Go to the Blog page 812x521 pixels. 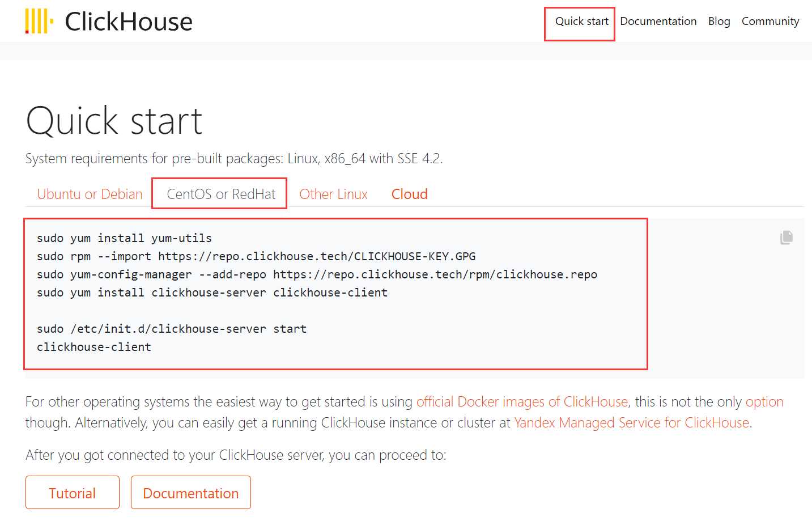[x=719, y=22]
